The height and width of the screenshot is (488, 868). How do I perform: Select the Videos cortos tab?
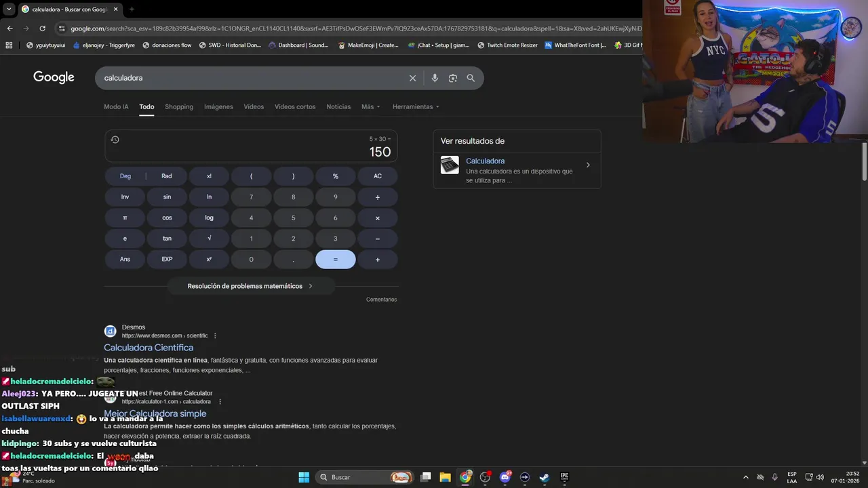point(295,106)
